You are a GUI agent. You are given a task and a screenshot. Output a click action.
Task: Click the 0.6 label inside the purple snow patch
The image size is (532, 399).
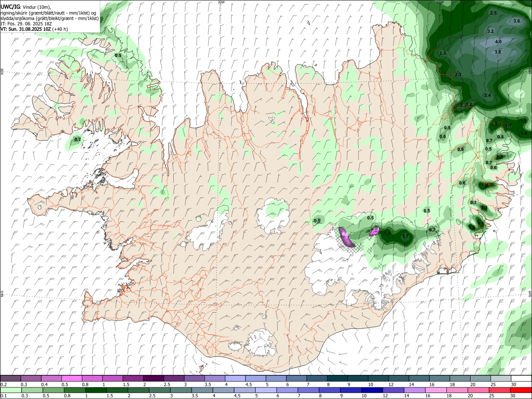tap(345, 234)
